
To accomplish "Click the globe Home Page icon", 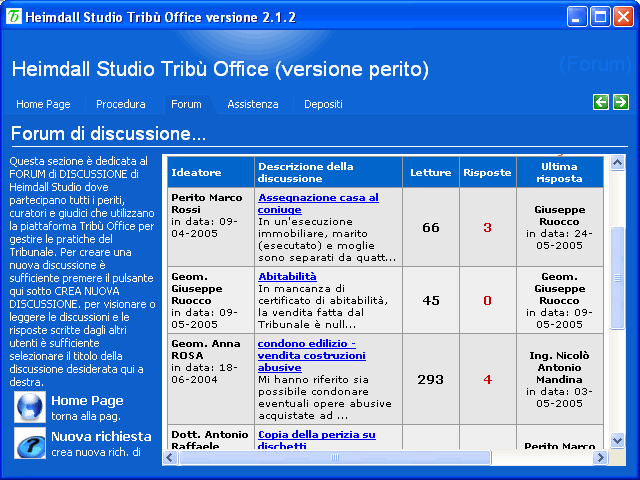I will point(30,407).
